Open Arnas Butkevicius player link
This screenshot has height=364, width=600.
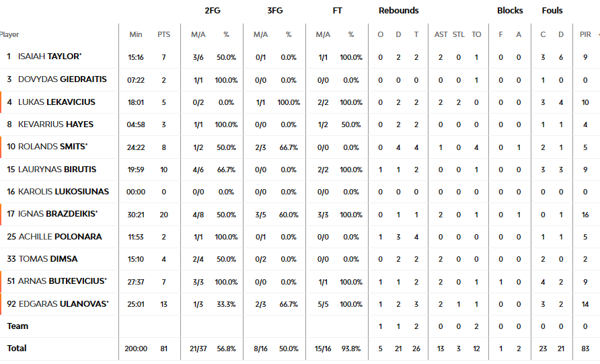[x=63, y=281]
